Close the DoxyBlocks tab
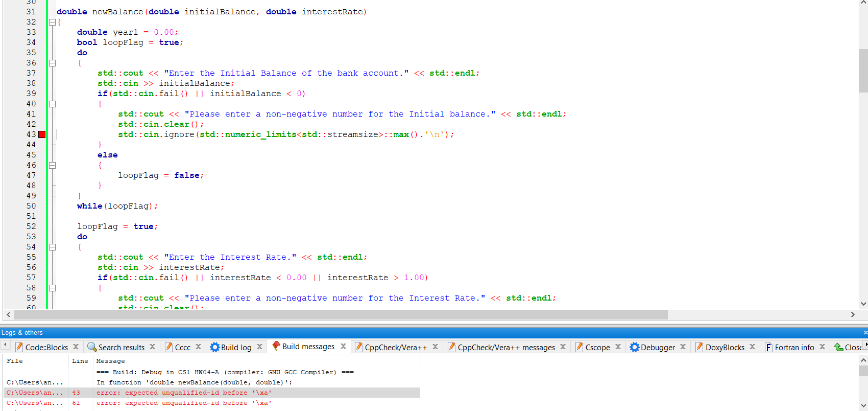The width and height of the screenshot is (868, 411). point(753,347)
